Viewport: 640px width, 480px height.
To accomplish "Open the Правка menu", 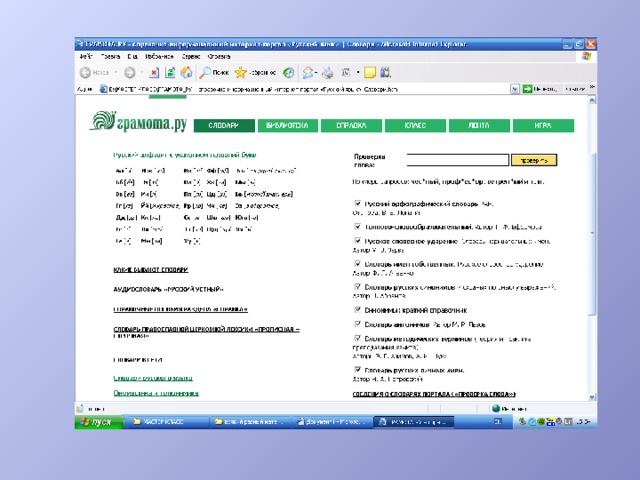I will [110, 57].
